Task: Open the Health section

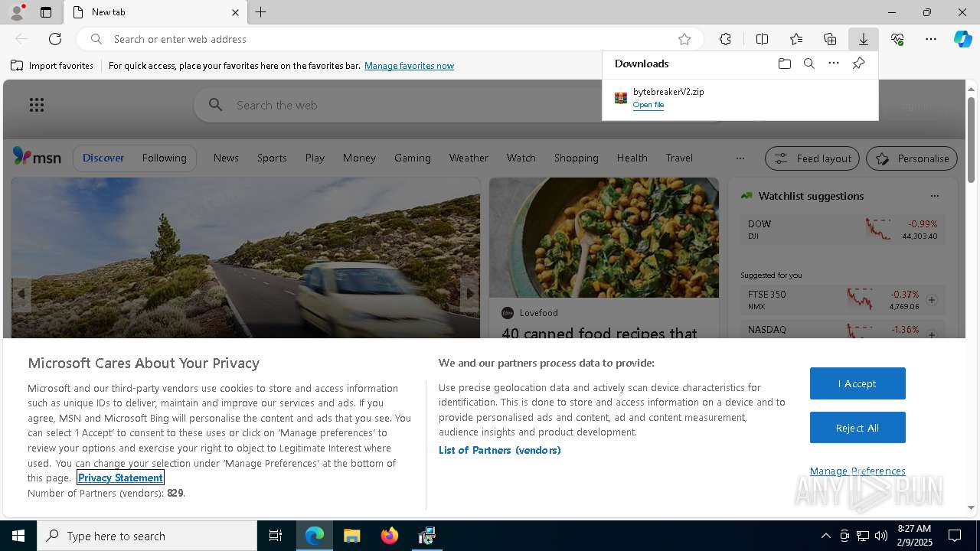Action: [632, 158]
